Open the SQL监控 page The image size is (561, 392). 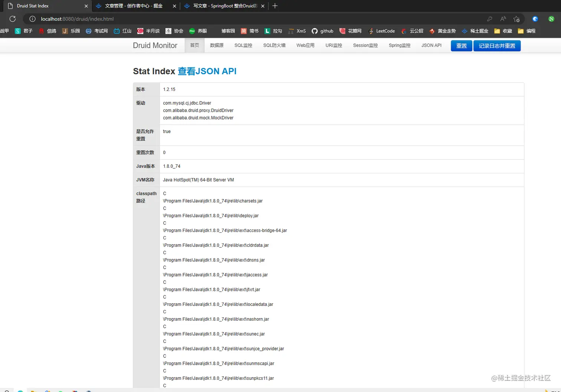[x=243, y=45]
